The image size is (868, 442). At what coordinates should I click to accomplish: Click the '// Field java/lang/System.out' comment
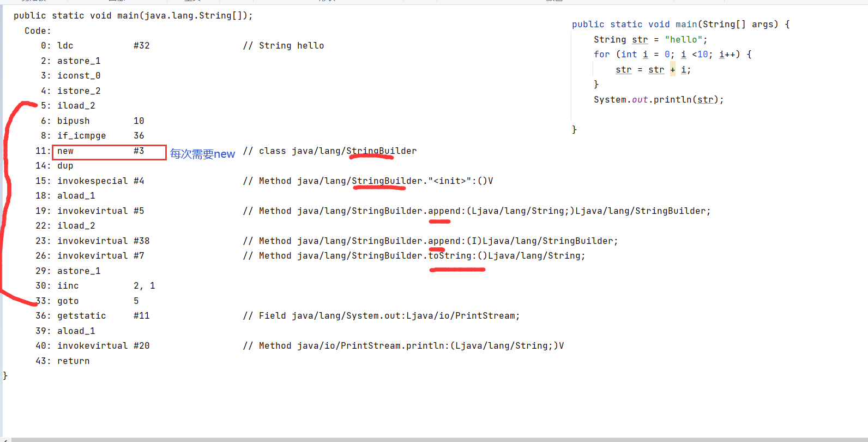pos(382,316)
